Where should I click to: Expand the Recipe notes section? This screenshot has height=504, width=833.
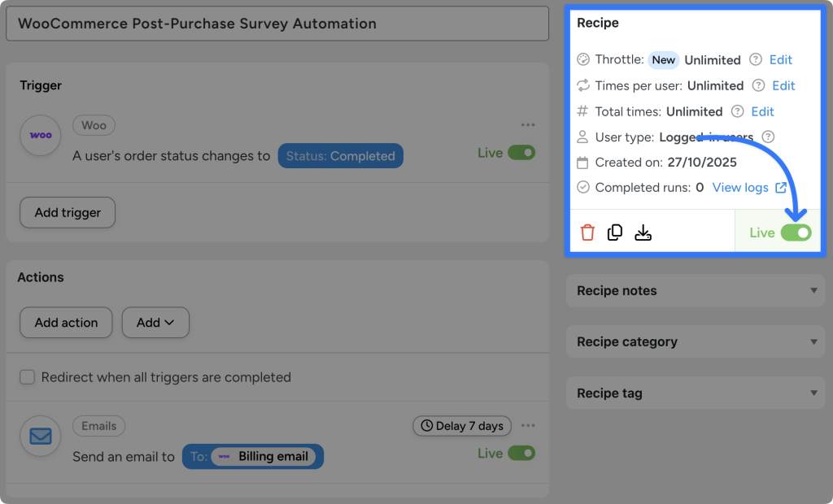click(x=696, y=290)
